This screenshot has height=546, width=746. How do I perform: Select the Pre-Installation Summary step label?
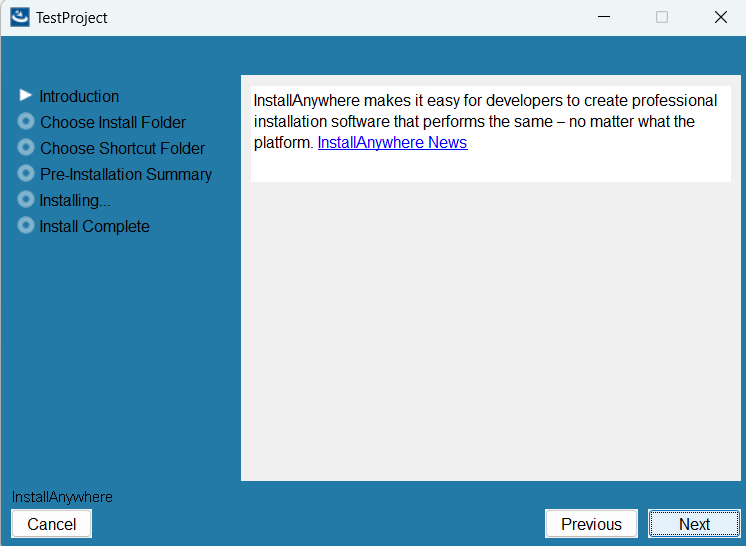[x=126, y=175]
